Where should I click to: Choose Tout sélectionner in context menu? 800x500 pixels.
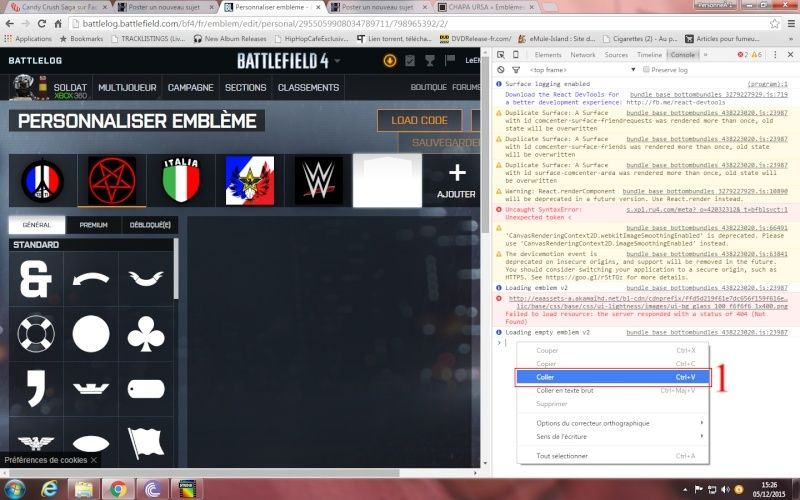pyautogui.click(x=612, y=456)
